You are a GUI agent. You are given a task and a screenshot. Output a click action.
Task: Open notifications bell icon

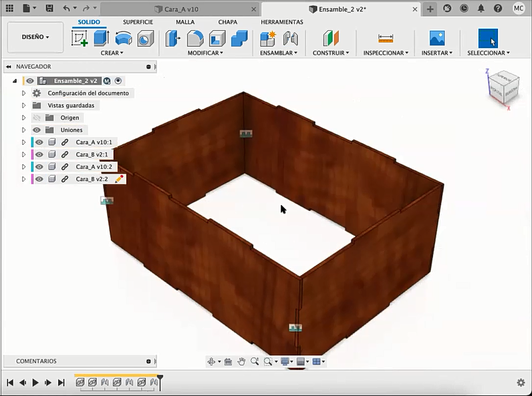pyautogui.click(x=481, y=9)
